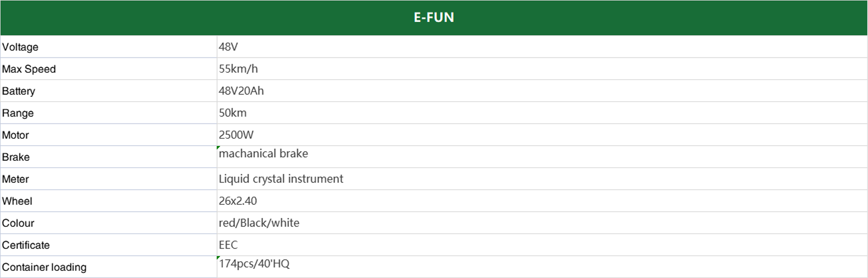The height and width of the screenshot is (278, 868).
Task: Select the red/Black/white colour cell
Action: click(x=542, y=223)
